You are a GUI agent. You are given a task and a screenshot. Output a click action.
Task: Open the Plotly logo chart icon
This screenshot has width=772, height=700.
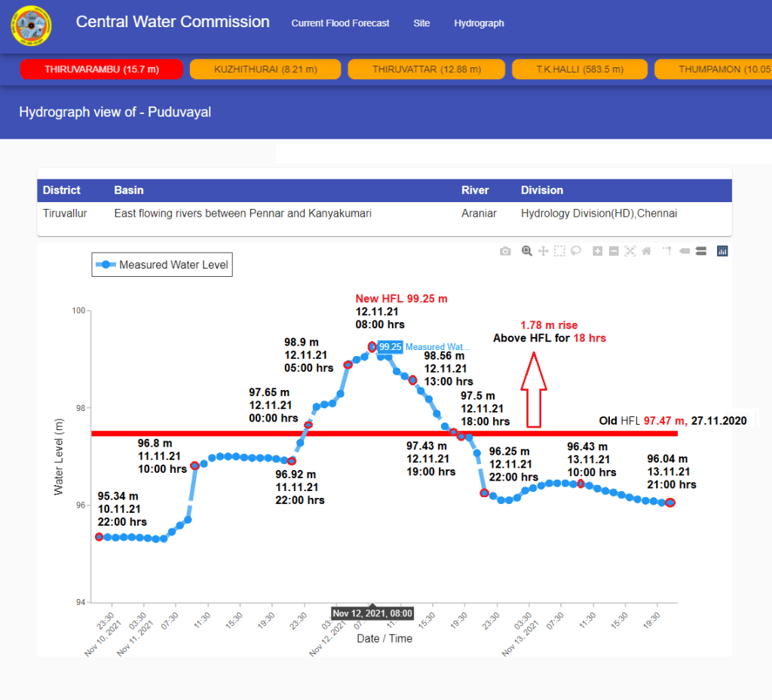tap(722, 251)
